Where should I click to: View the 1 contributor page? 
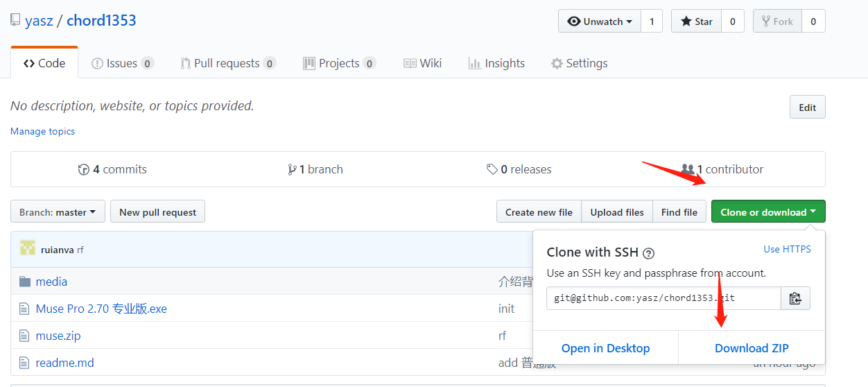(722, 169)
